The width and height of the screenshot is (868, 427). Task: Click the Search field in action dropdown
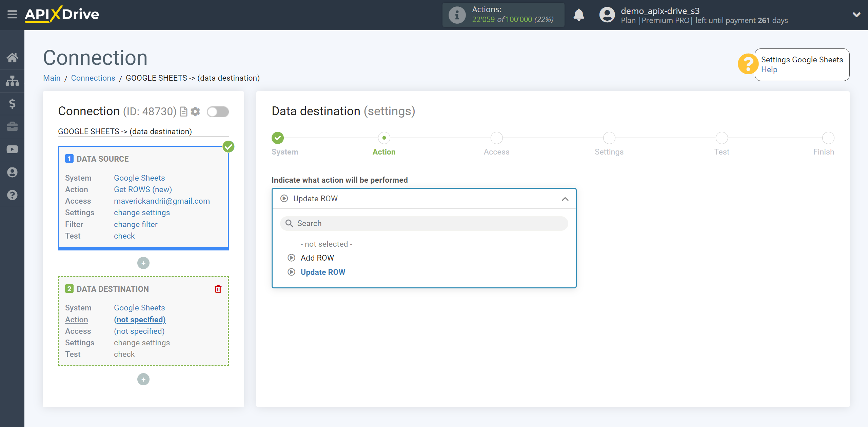[x=423, y=223]
